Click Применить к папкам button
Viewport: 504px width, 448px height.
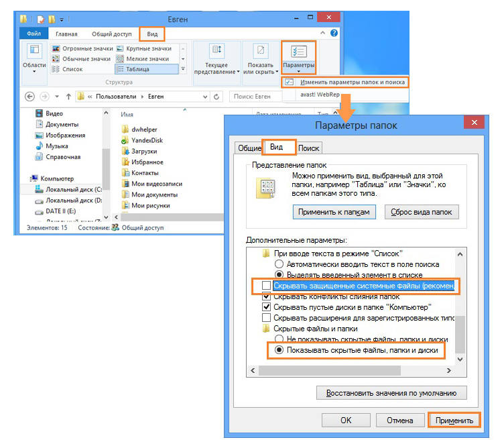pos(334,212)
